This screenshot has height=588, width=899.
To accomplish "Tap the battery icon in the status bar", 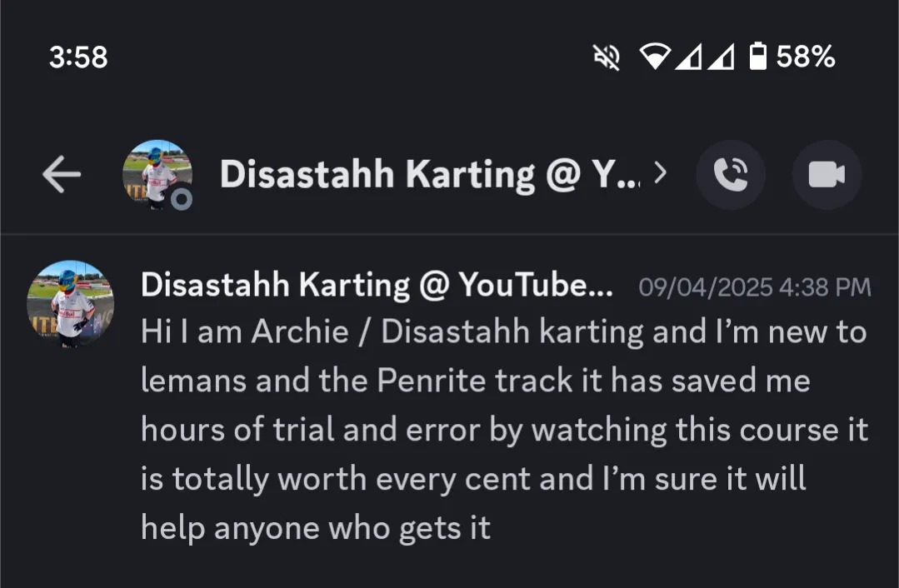I will [757, 57].
